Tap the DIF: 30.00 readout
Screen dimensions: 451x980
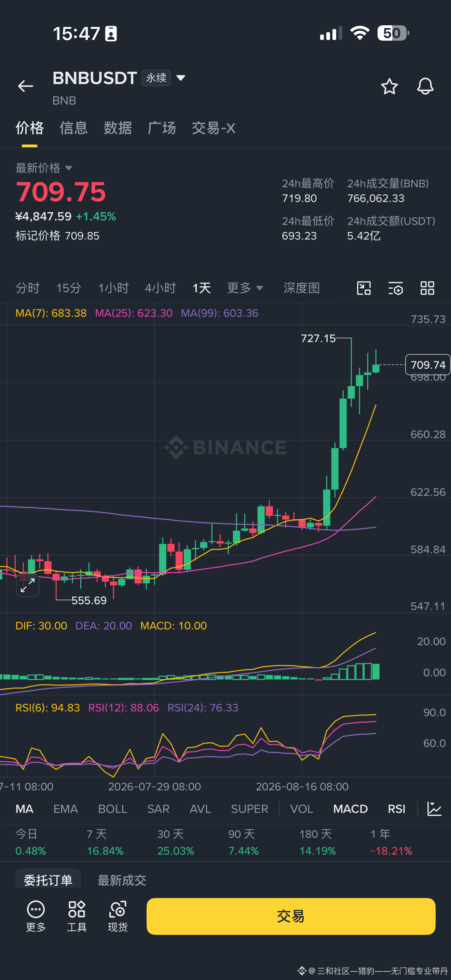pyautogui.click(x=41, y=626)
